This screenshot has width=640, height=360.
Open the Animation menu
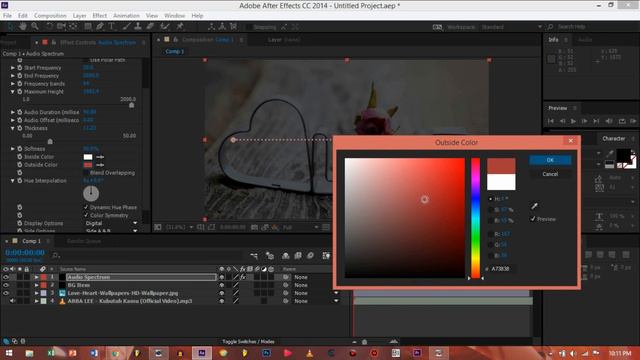[x=126, y=16]
